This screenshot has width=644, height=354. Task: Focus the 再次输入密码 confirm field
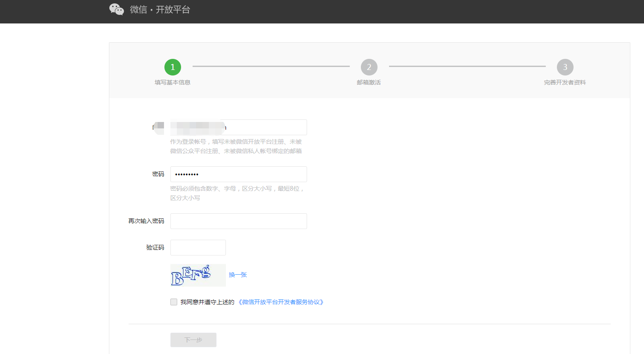pos(239,221)
